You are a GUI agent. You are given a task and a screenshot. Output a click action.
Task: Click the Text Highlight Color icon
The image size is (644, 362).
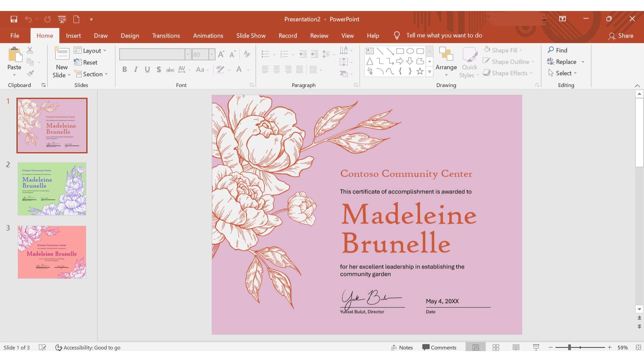tap(220, 69)
